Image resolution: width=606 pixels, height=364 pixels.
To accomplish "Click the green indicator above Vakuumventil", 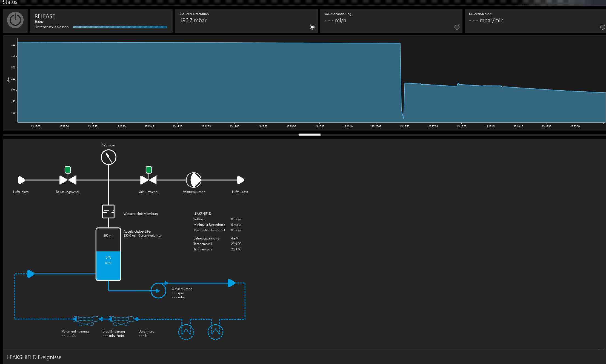I will click(149, 170).
